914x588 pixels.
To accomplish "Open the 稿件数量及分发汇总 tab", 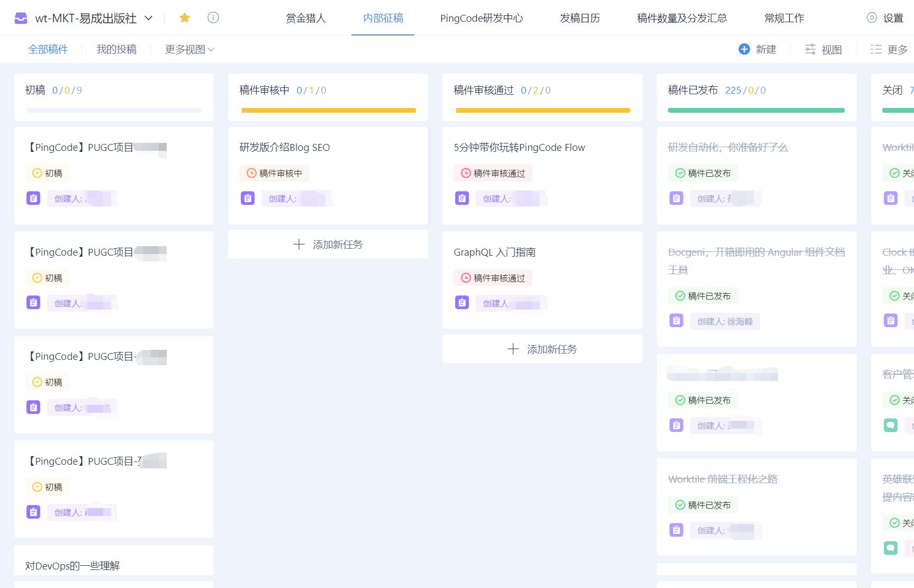I will click(682, 18).
